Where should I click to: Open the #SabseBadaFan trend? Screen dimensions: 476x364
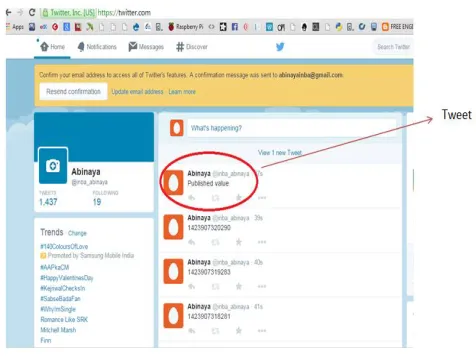pyautogui.click(x=60, y=299)
